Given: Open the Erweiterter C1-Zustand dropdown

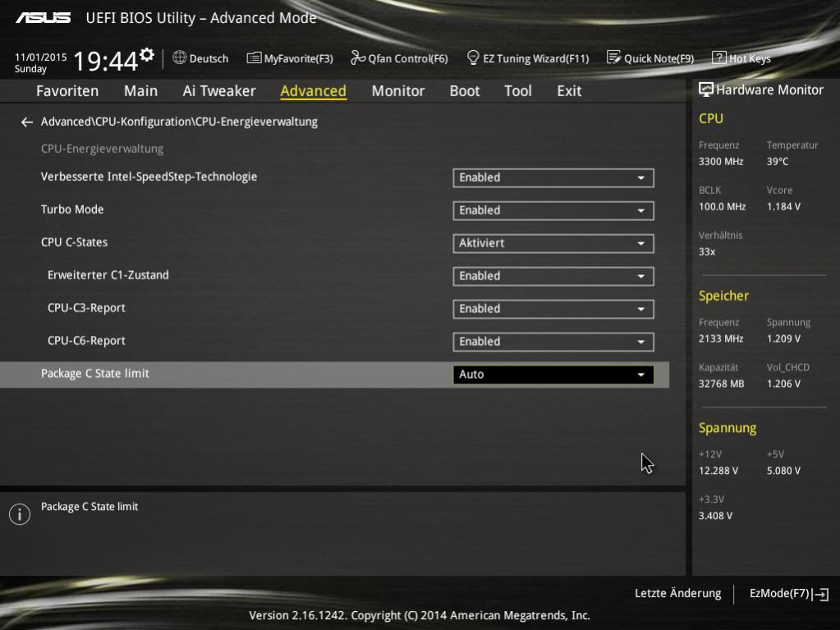Looking at the screenshot, I should 553,276.
